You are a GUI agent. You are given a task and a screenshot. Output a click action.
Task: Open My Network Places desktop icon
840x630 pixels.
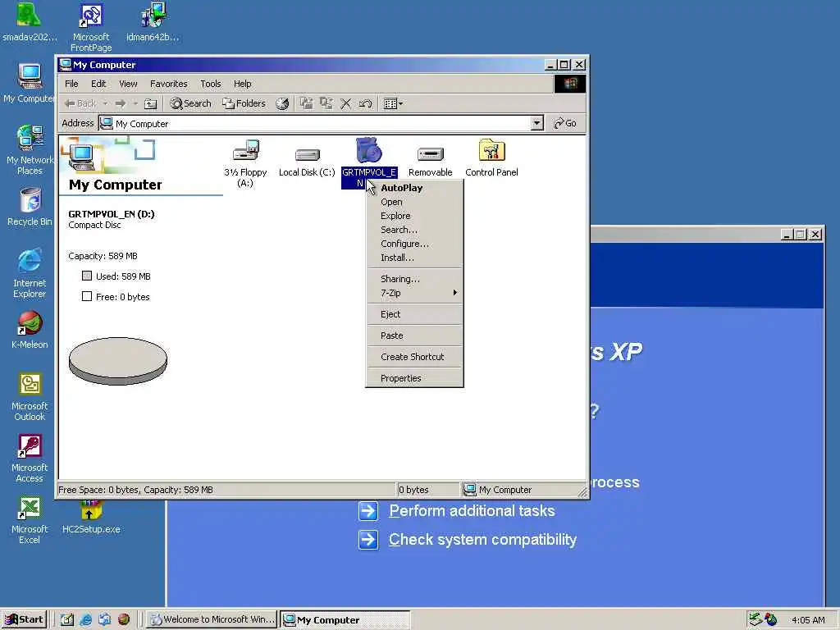[x=30, y=138]
